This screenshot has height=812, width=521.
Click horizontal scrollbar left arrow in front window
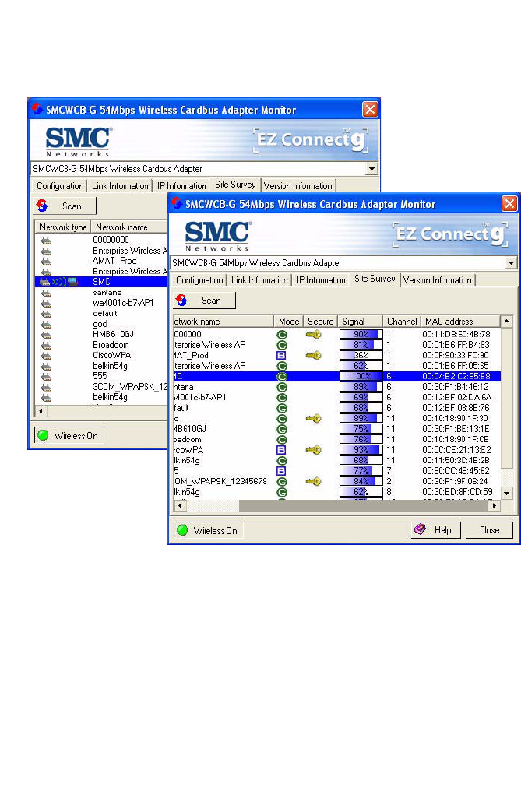(x=180, y=505)
